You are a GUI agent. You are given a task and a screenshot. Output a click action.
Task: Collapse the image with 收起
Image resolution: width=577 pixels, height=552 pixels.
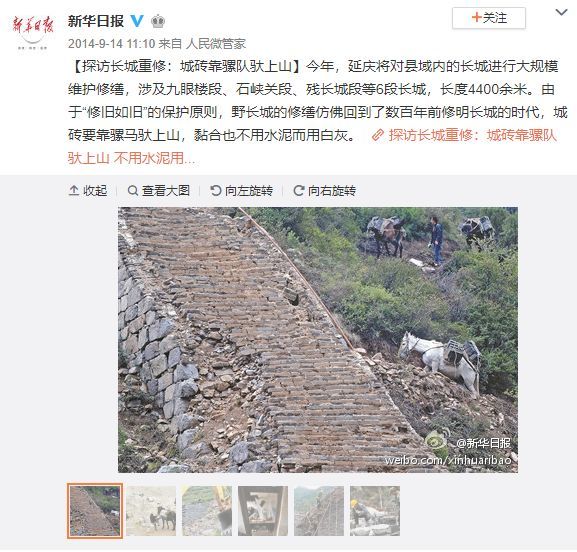[x=88, y=191]
